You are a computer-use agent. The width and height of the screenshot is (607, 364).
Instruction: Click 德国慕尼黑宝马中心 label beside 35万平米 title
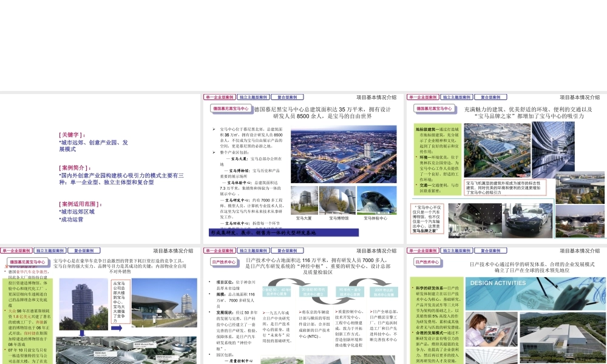click(231, 109)
